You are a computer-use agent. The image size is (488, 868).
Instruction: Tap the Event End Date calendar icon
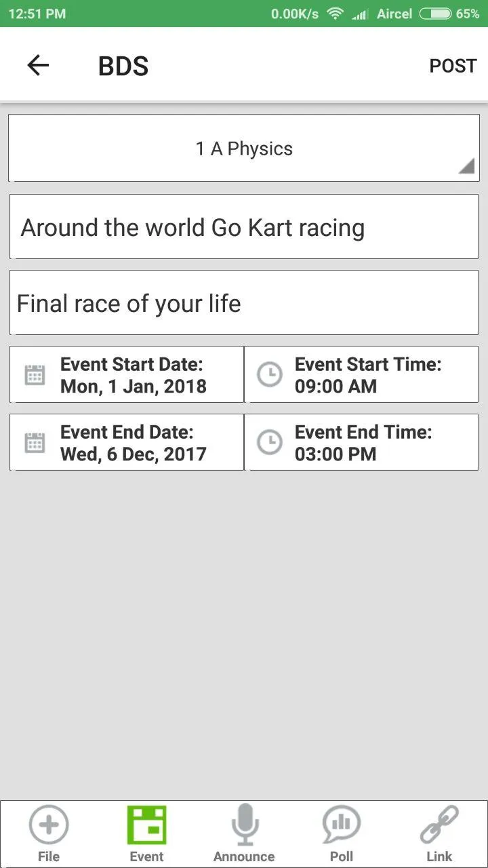coord(35,443)
